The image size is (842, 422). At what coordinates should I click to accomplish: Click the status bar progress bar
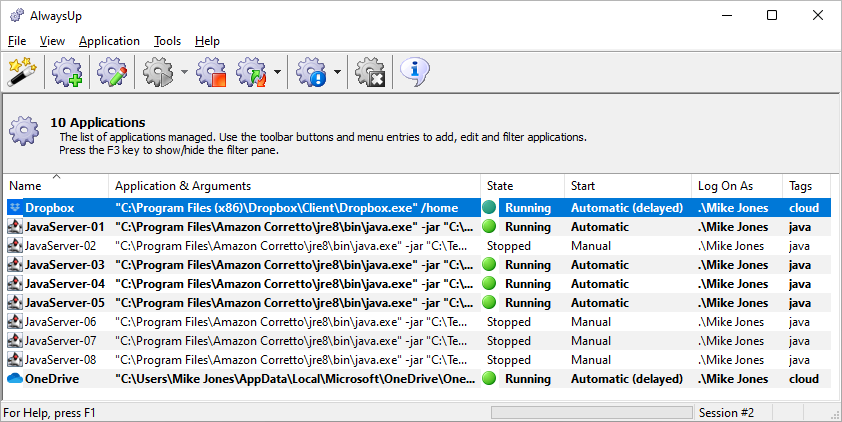[592, 412]
